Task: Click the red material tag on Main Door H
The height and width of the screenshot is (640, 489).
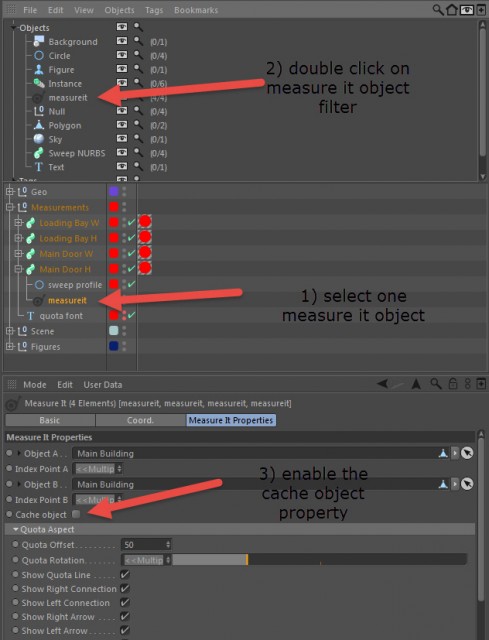Action: coord(145,268)
